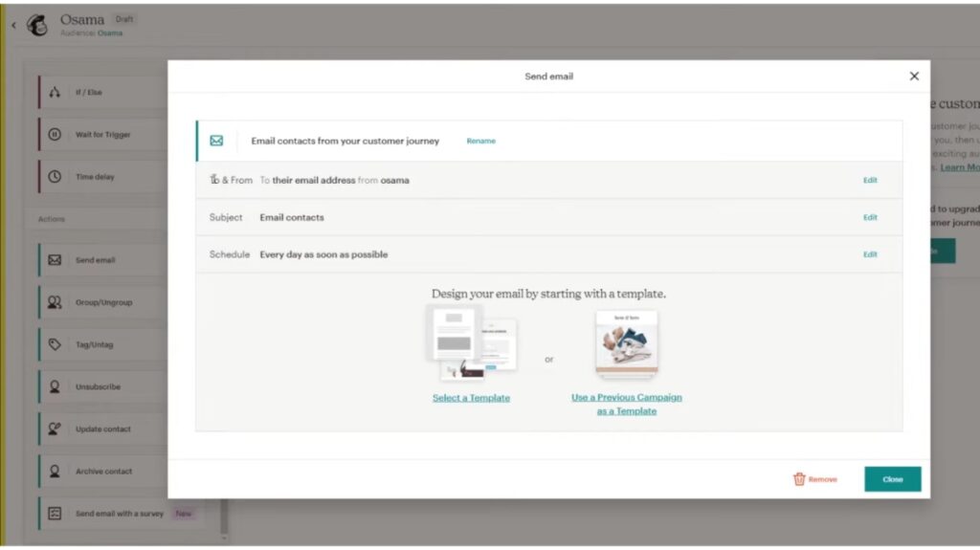The width and height of the screenshot is (980, 550).
Task: Click the Group/Ungroup label
Action: [x=103, y=302]
